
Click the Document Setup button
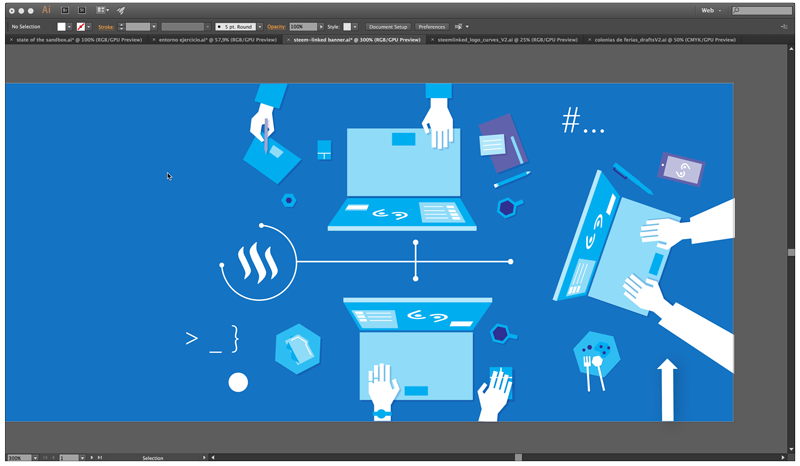coord(388,27)
